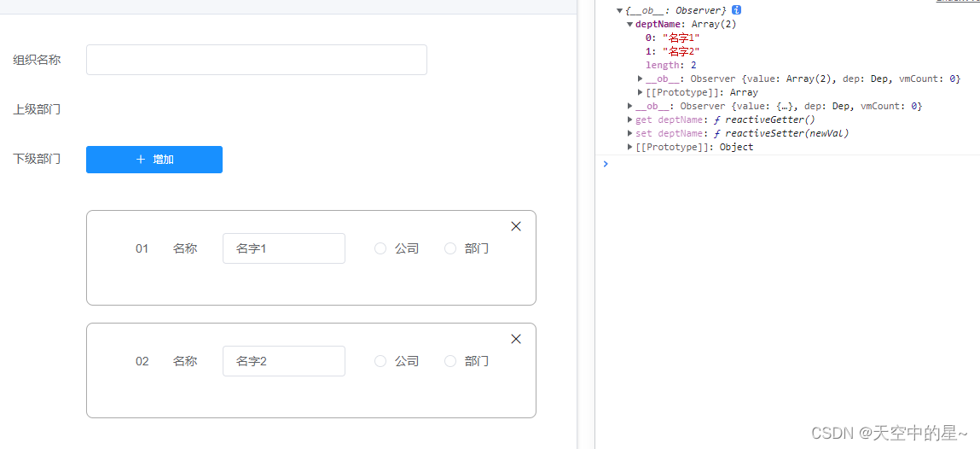
Task: Click the console prompt arrow
Action: (x=605, y=164)
